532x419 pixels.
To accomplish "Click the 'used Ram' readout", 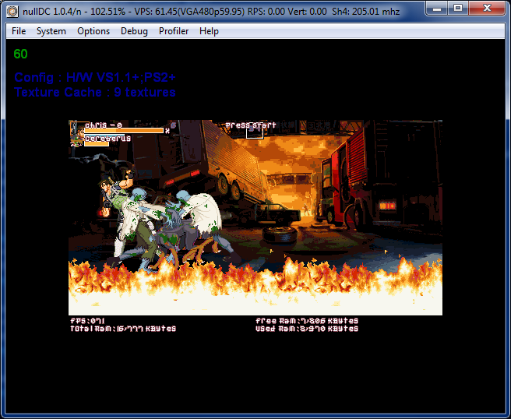I will click(x=307, y=329).
